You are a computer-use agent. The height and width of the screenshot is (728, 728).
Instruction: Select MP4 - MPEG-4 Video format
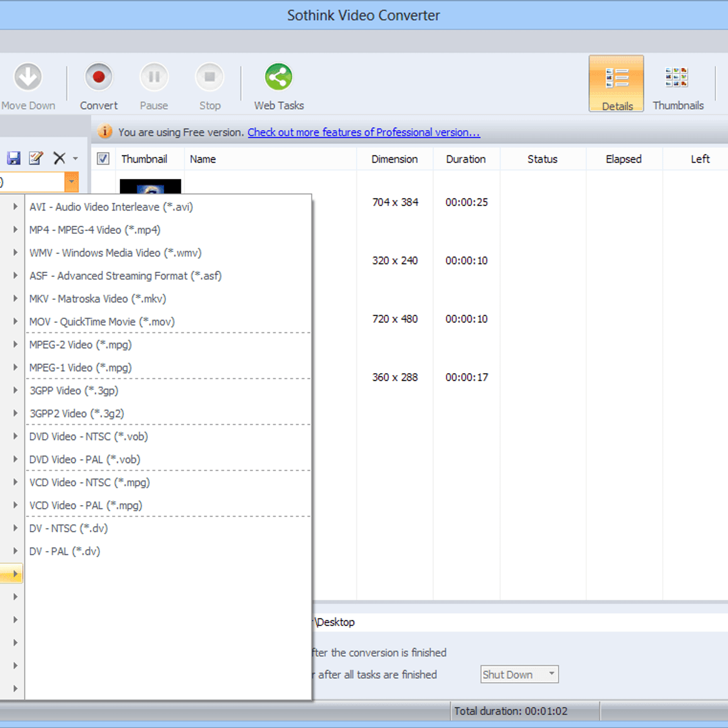pyautogui.click(x=168, y=230)
